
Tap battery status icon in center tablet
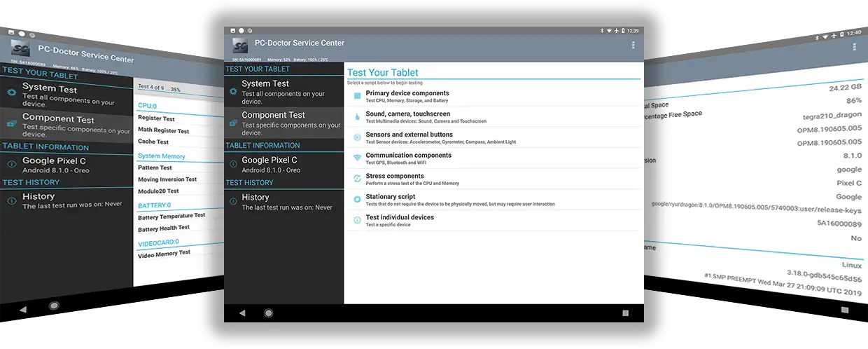click(622, 31)
